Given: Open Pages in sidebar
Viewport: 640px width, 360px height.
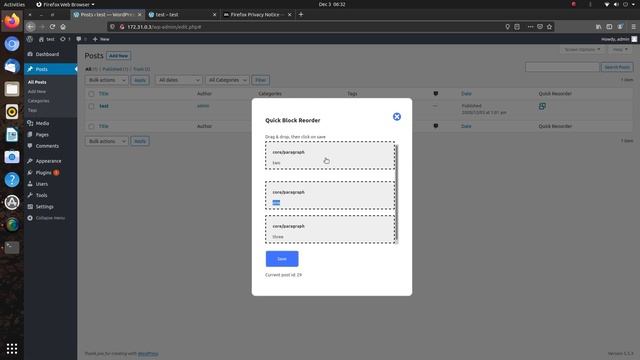Looking at the screenshot, I should click(42, 135).
